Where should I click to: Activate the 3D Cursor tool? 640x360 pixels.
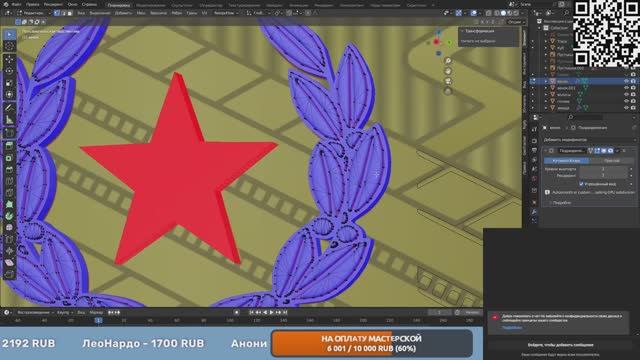[9, 47]
